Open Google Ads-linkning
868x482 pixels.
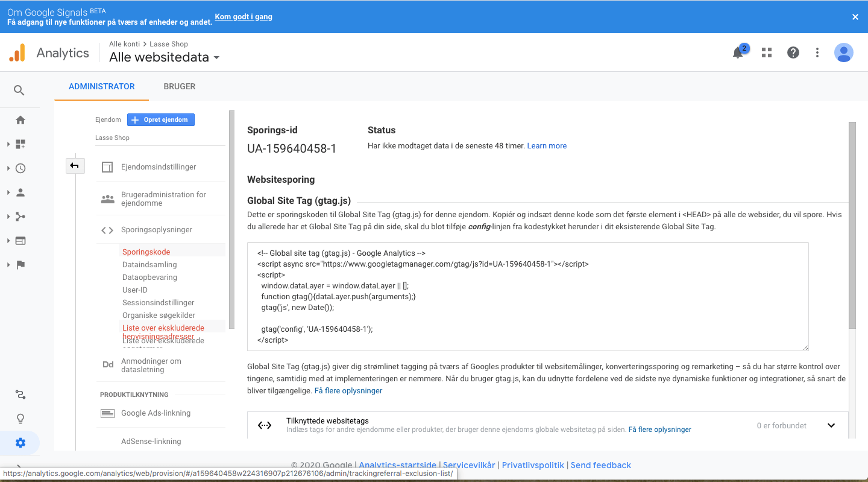pyautogui.click(x=156, y=413)
